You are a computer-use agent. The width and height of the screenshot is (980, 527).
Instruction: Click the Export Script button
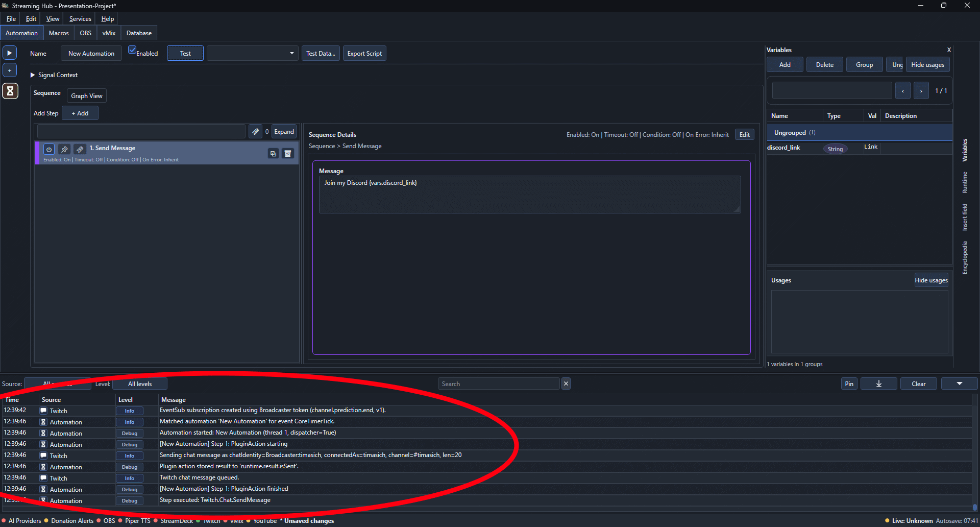click(x=364, y=53)
